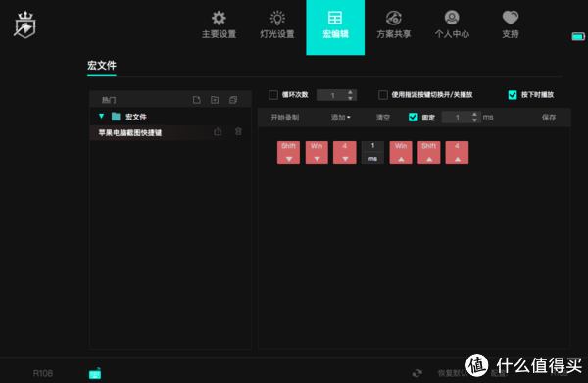Select the 1 ms delay step
This screenshot has width=588, height=383.
click(x=372, y=152)
